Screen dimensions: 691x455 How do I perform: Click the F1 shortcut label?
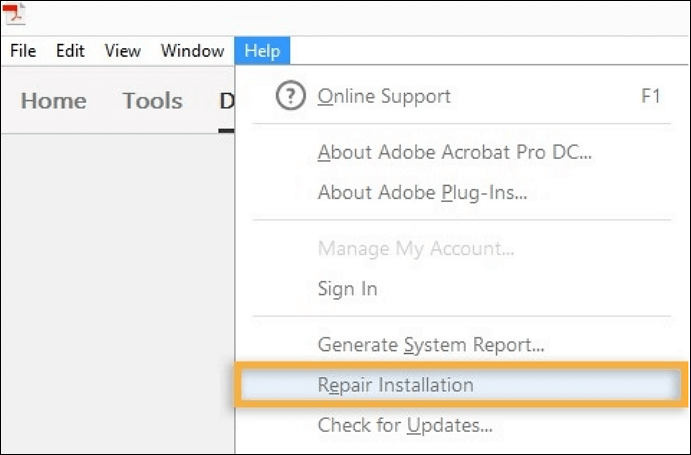click(651, 96)
